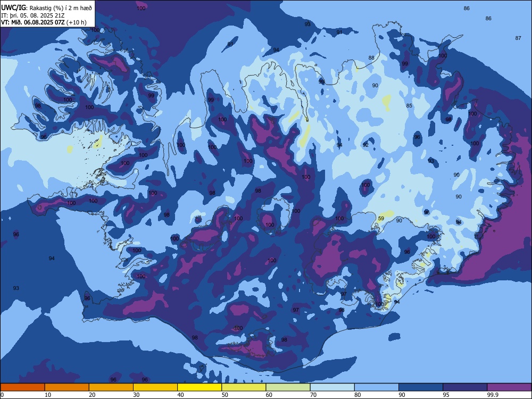Viewport: 532px width, 399px height.
Task: Click the dark orange 0–10 legend swatch
Action: tap(22, 387)
